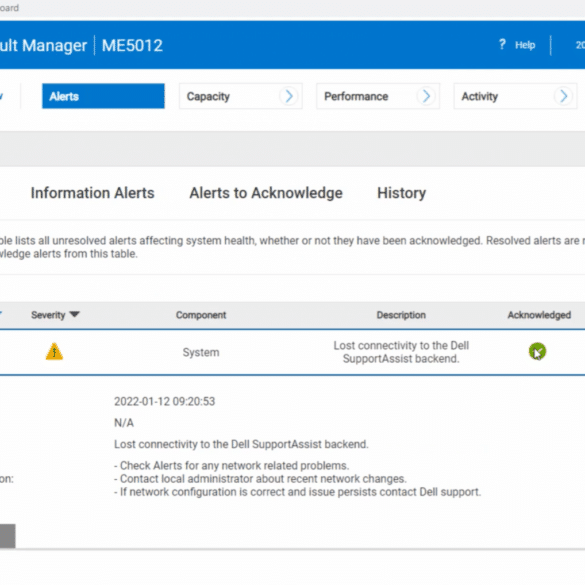Select the System component cell
Image resolution: width=585 pixels, height=585 pixels.
coord(201,353)
